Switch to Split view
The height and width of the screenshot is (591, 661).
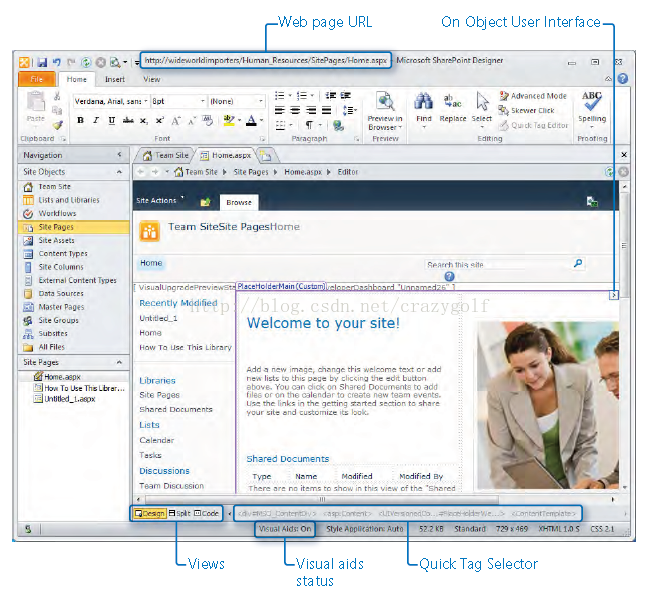tap(180, 513)
